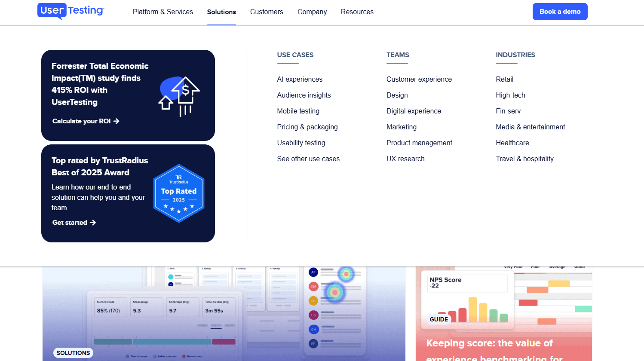The image size is (644, 361).
Task: Click the arrow next to Calculate your ROI
Action: [x=116, y=121]
